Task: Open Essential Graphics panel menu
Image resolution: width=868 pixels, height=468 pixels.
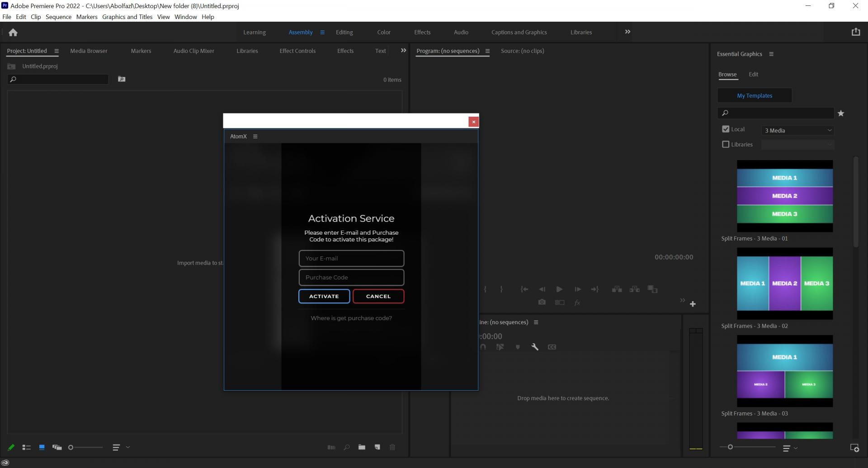Action: pos(771,54)
